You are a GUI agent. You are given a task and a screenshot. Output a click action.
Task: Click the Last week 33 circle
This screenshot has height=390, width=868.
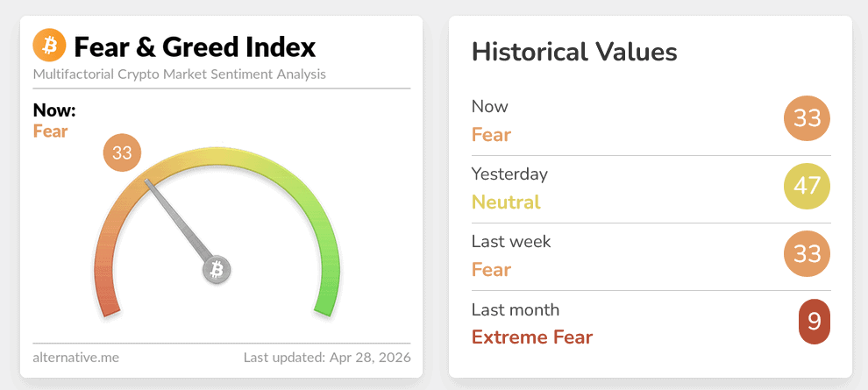pos(807,253)
